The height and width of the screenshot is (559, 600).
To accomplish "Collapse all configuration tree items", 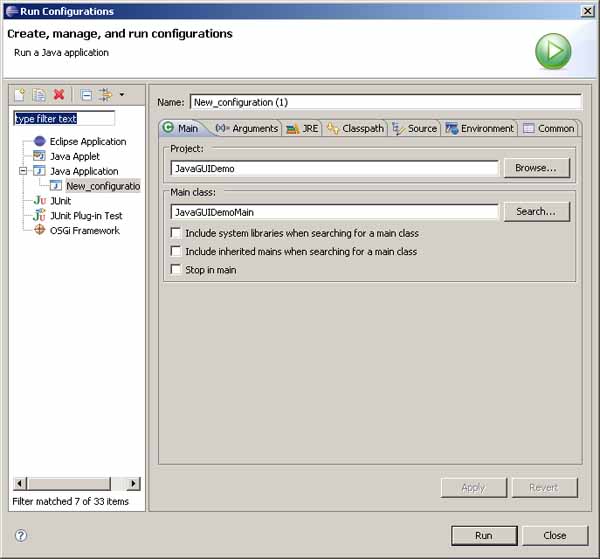I will click(x=86, y=95).
